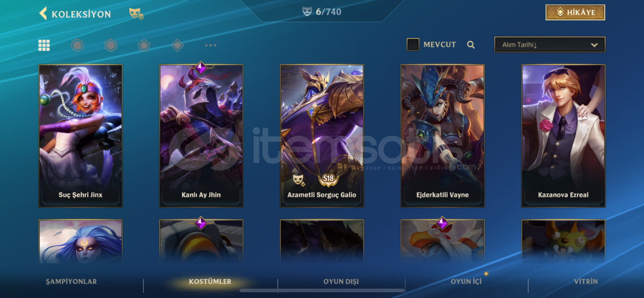
Task: Open the masks and coins icon
Action: pos(137,14)
